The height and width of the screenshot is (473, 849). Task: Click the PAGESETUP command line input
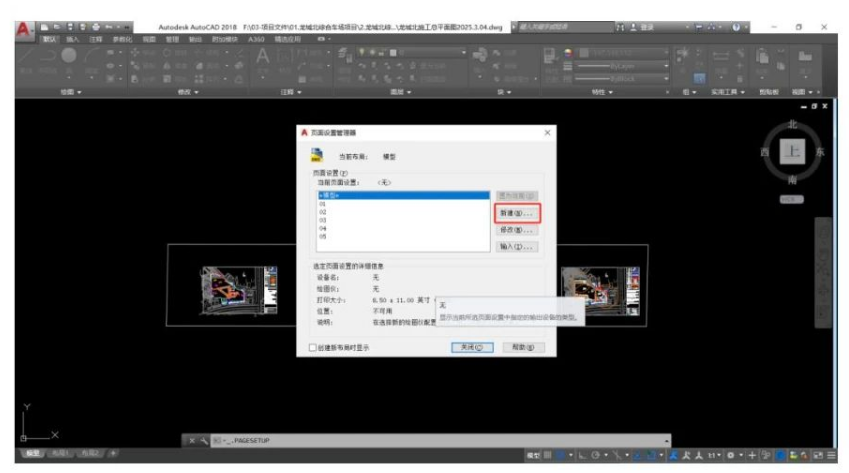(439, 441)
